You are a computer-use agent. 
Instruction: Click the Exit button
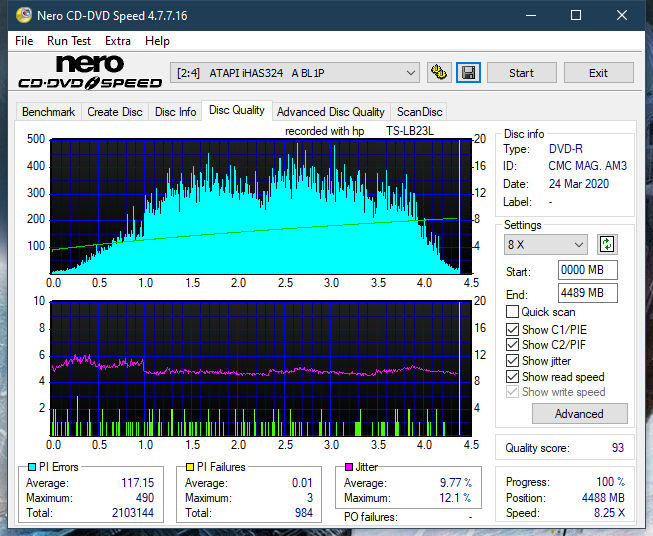(x=598, y=73)
